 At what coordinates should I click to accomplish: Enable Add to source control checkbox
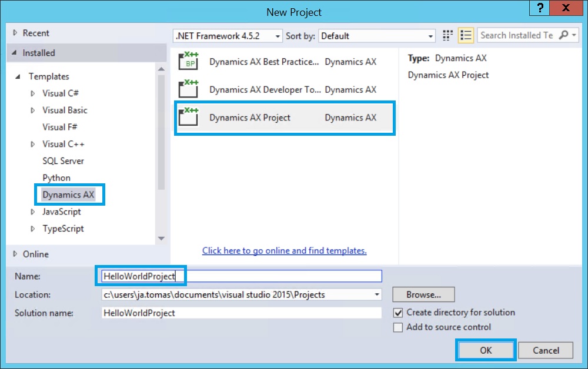[398, 327]
